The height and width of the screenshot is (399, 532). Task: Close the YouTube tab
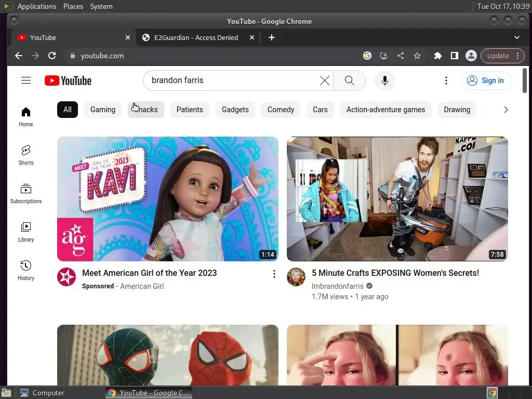click(x=128, y=37)
